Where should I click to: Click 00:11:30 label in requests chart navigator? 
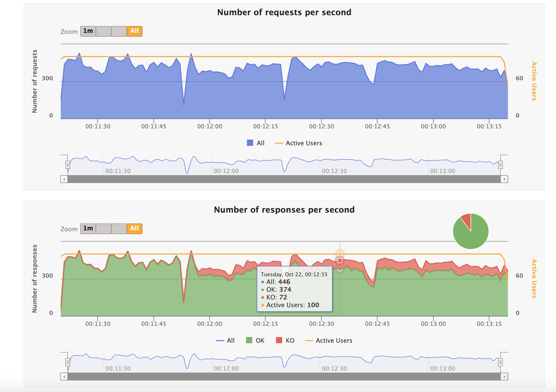point(118,171)
